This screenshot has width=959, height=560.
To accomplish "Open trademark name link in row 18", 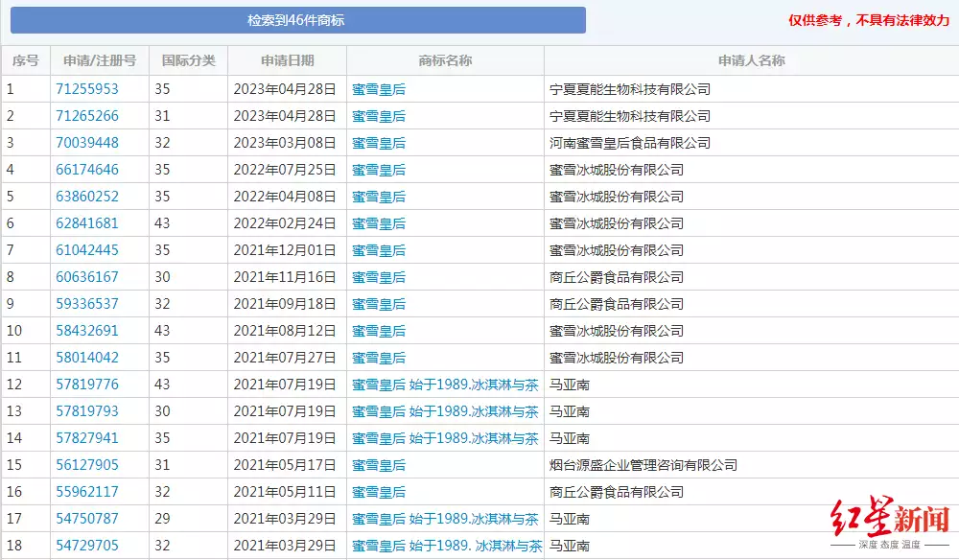I will 447,546.
